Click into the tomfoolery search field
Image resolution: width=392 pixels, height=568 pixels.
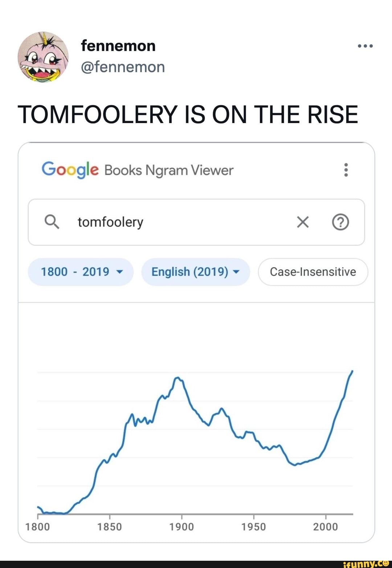[x=196, y=222]
